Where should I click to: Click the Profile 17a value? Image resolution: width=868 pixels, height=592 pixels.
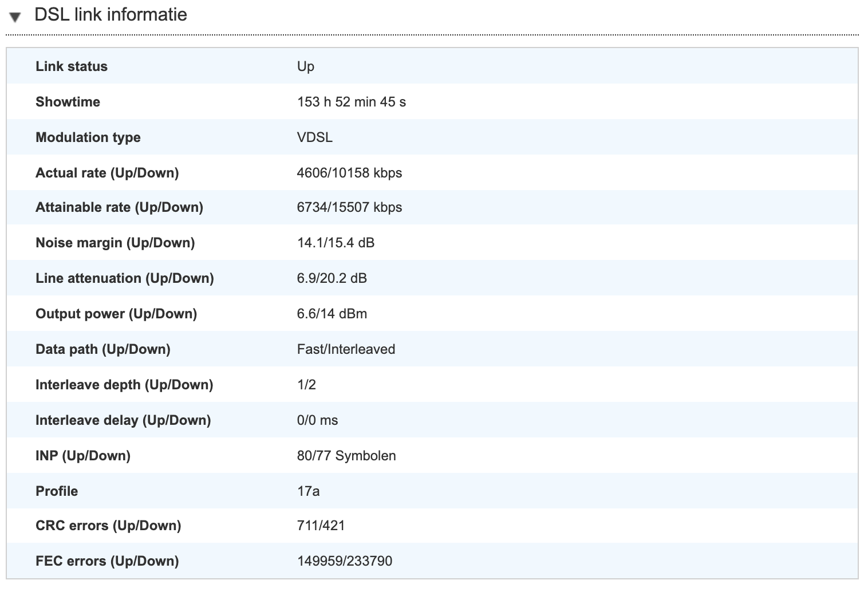(307, 491)
